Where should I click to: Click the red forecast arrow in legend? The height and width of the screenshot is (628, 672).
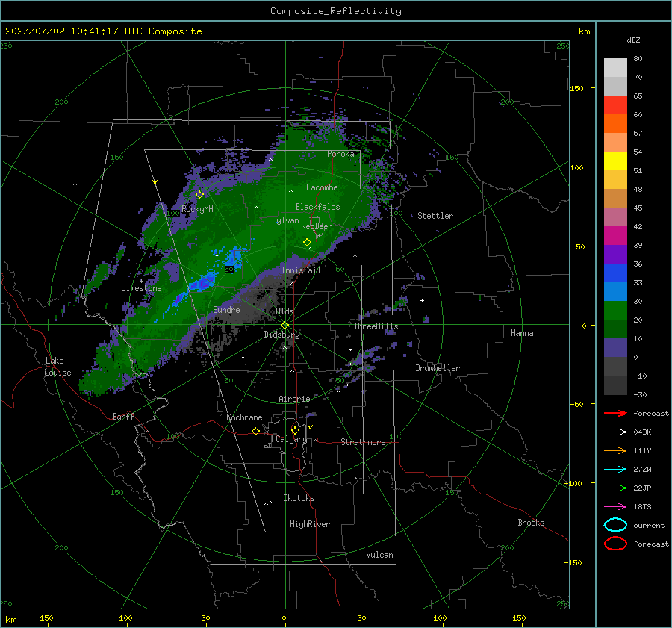(615, 413)
